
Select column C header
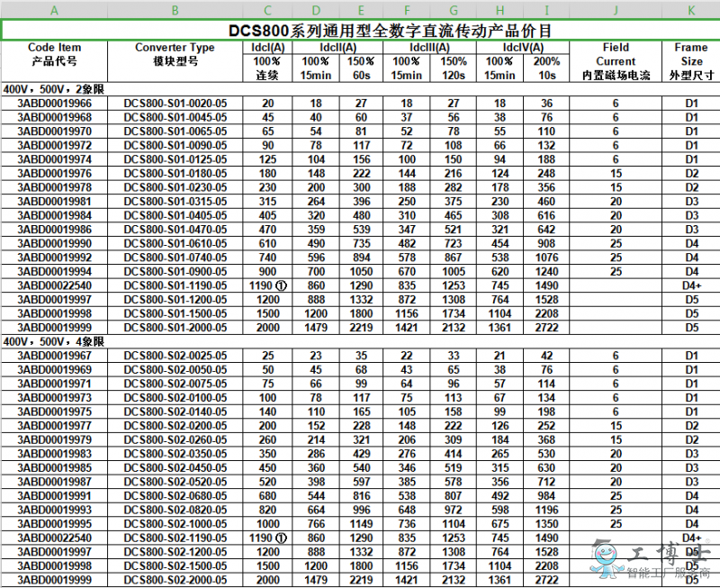pyautogui.click(x=267, y=10)
